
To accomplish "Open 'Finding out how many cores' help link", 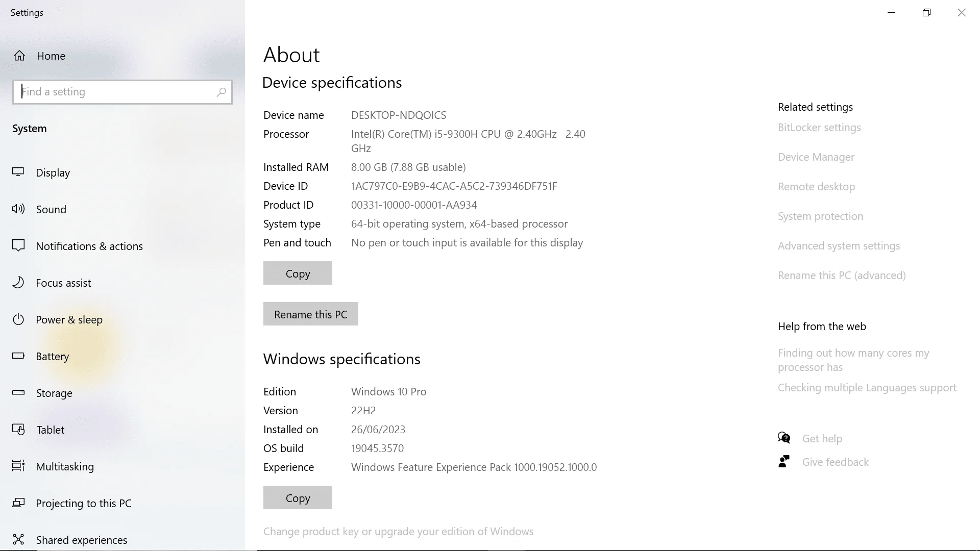I will point(853,360).
